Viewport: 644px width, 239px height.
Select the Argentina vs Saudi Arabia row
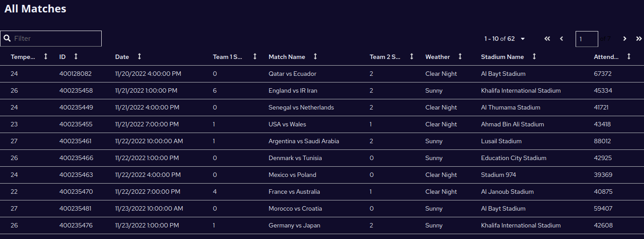coord(322,141)
